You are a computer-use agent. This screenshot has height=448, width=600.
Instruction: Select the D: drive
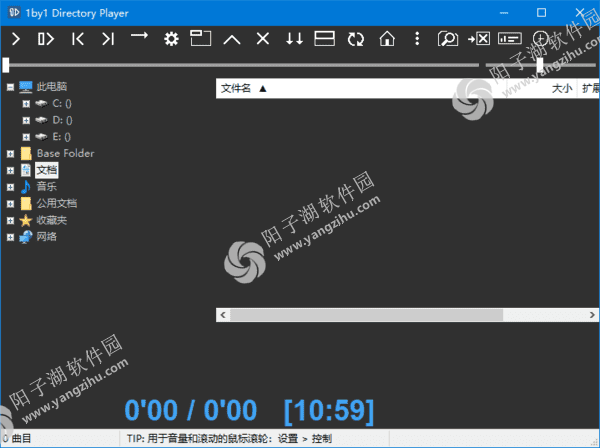pyautogui.click(x=62, y=120)
